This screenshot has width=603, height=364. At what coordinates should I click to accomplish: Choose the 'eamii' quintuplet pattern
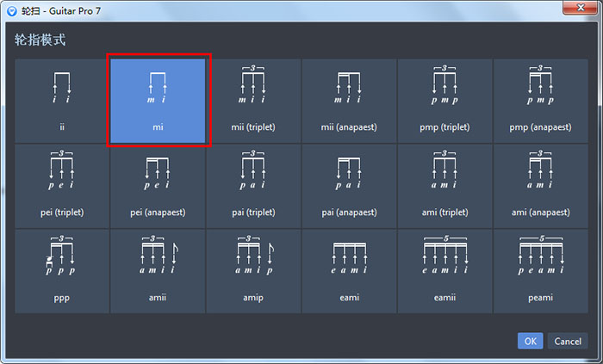click(x=444, y=271)
